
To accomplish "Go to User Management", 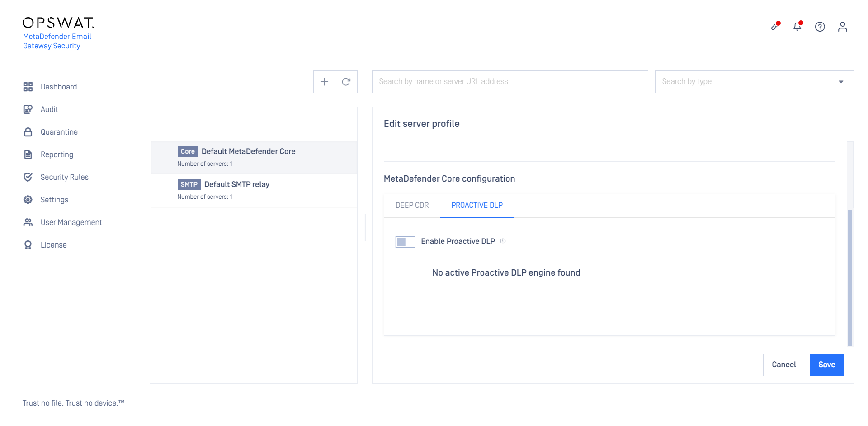I will point(71,222).
